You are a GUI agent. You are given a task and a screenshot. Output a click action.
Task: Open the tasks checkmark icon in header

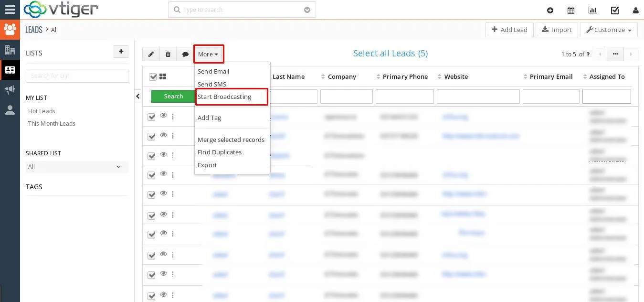[x=615, y=10]
